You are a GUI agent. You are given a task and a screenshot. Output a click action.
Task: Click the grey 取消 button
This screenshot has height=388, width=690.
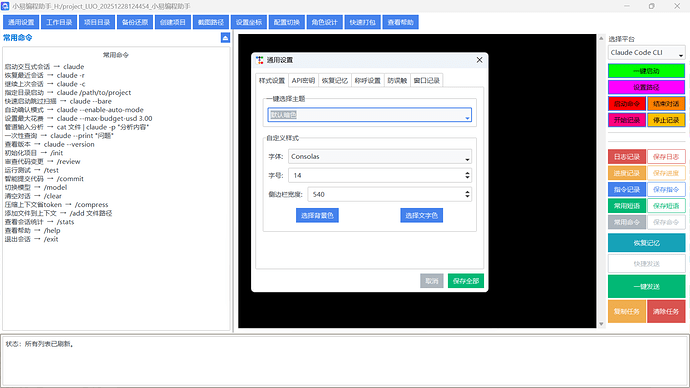pos(432,281)
